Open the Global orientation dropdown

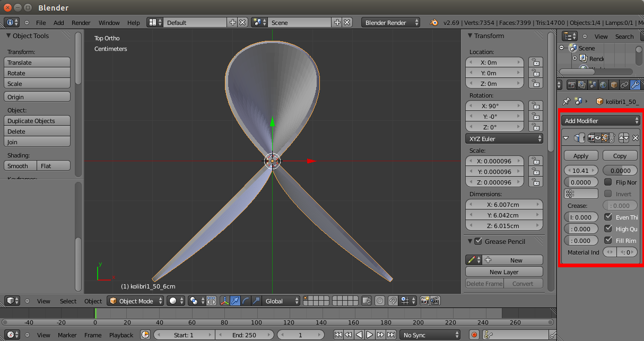(281, 301)
